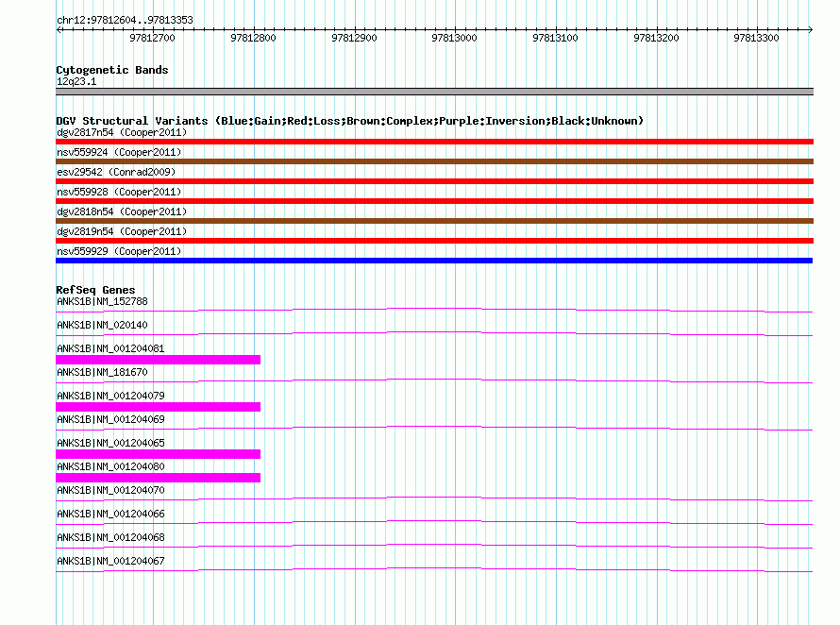Screen dimensions: 840x625
Task: Select transcript ANKS1B|NM_001204066 label
Action: (110, 514)
